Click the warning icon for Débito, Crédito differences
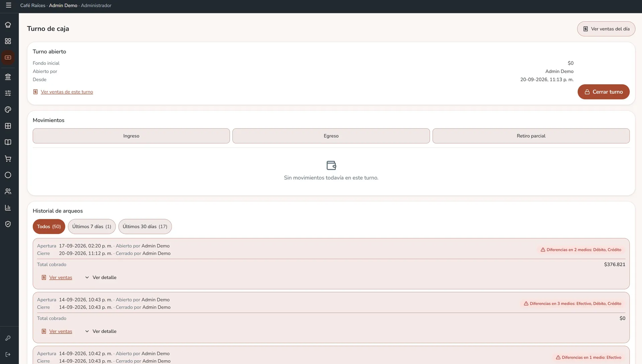The width and height of the screenshot is (642, 364). (x=543, y=250)
